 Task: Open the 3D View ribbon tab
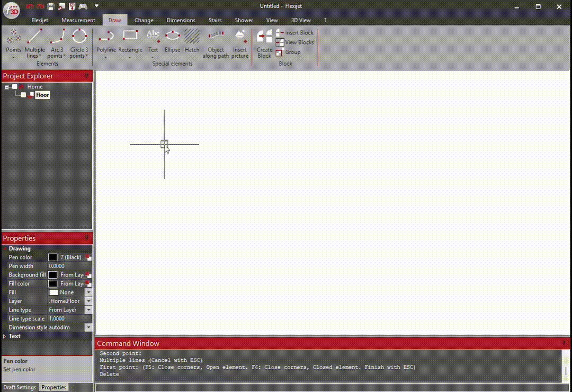point(301,20)
